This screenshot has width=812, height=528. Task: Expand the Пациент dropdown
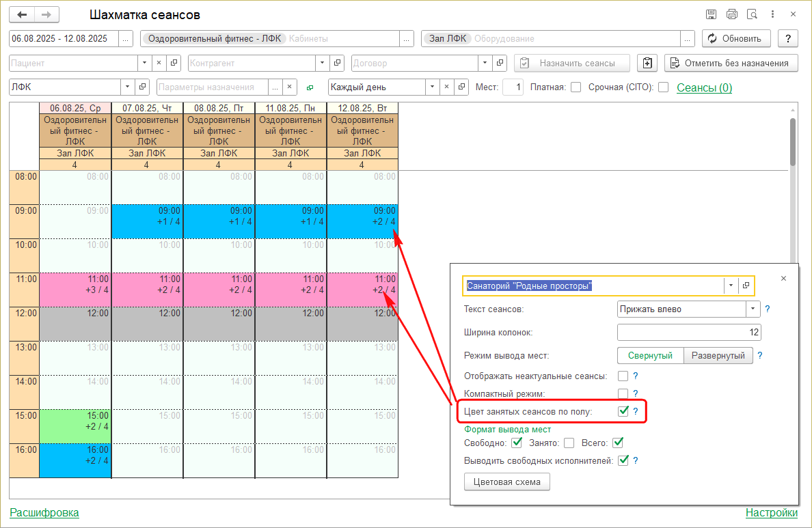coord(144,63)
